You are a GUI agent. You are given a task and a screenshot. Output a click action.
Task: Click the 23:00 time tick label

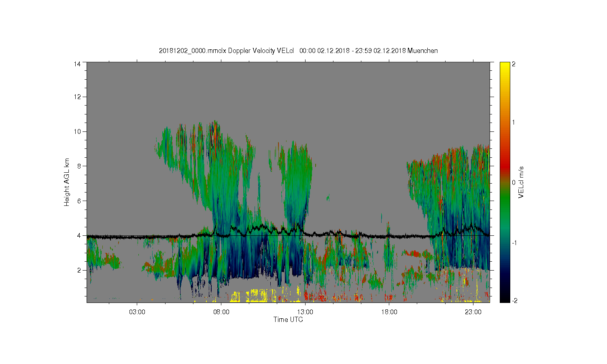pyautogui.click(x=473, y=312)
